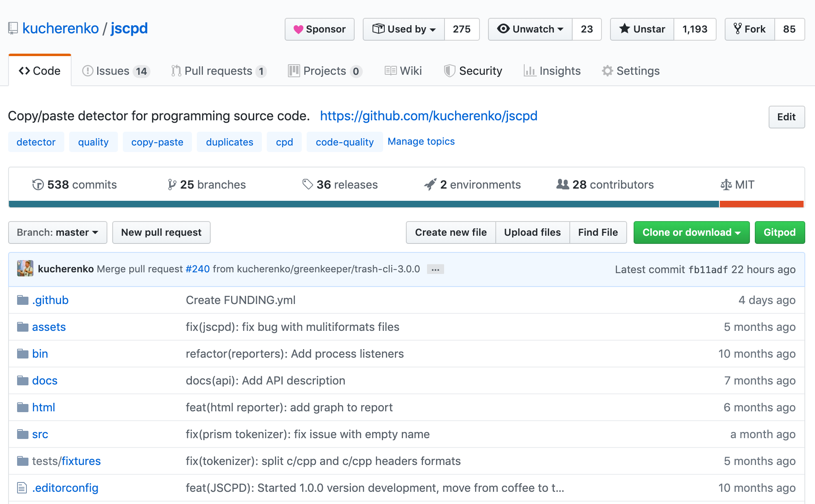Toggle Unwatch notifications dropdown
The height and width of the screenshot is (504, 815).
click(x=530, y=29)
